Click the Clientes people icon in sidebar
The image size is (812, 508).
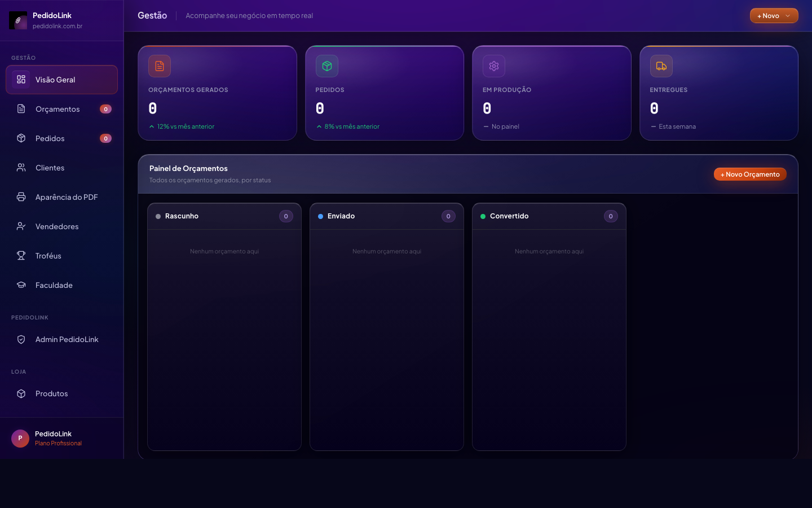pyautogui.click(x=21, y=168)
